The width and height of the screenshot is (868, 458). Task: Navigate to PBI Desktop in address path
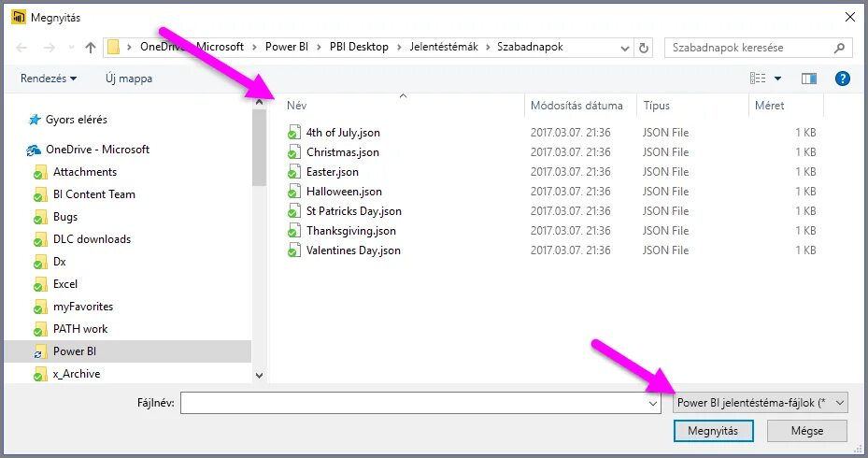[359, 47]
